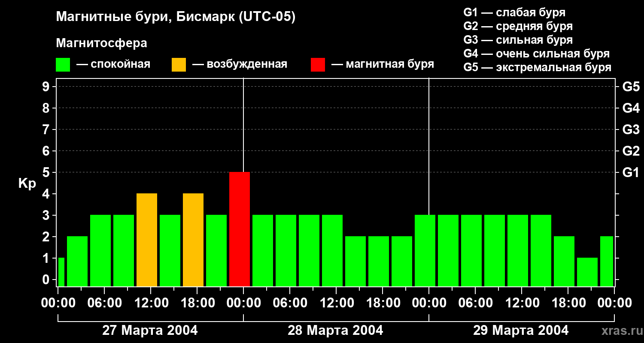Click the narrow Kp 1 bar at far left

[x=61, y=272]
